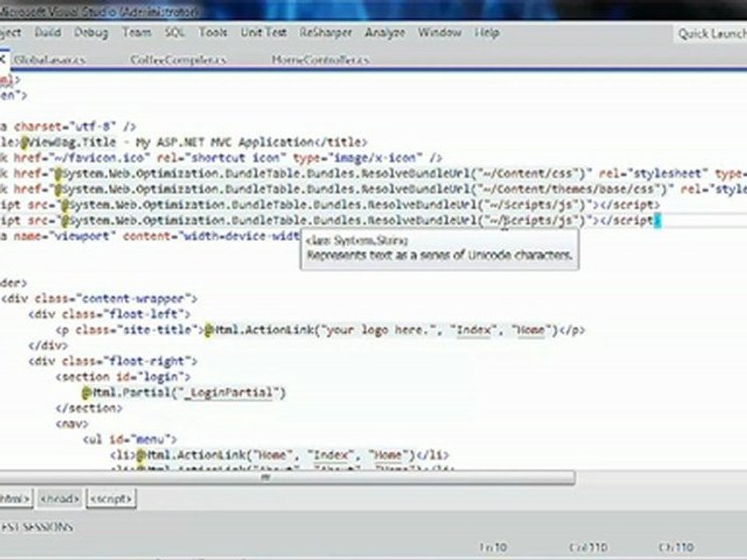Open the Analyze menu

pyautogui.click(x=384, y=33)
